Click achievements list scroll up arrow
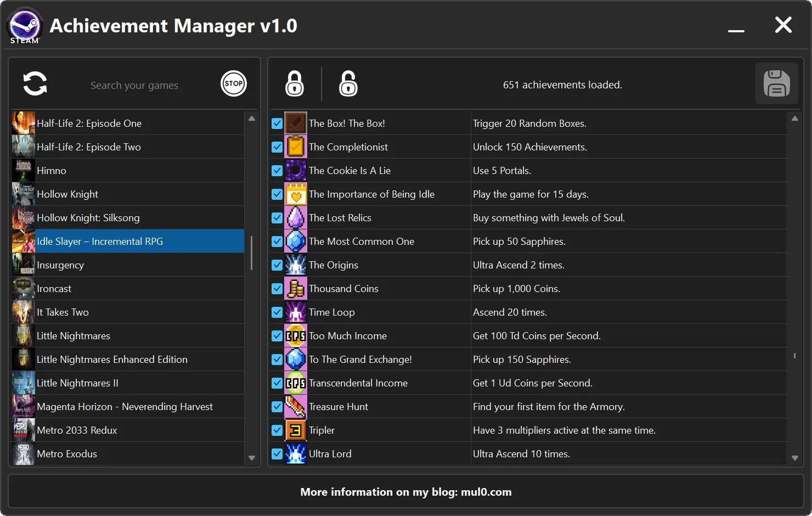 [x=795, y=119]
